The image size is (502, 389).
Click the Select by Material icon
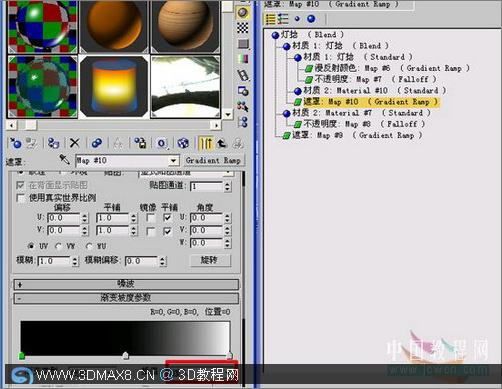243,107
